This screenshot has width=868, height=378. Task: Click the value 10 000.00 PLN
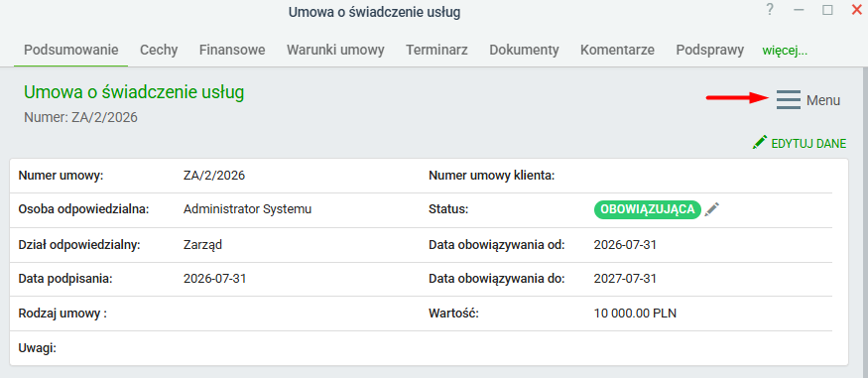635,314
